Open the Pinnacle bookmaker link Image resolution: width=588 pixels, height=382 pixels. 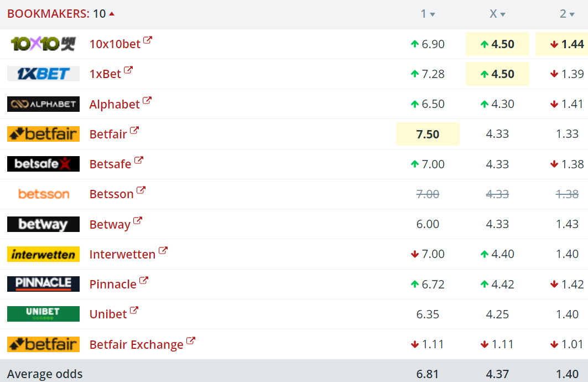coord(113,284)
